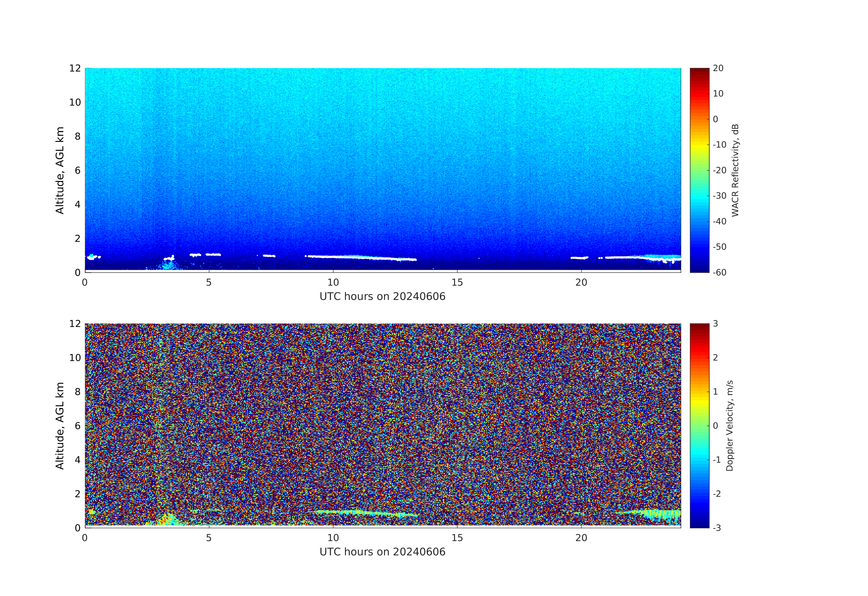Click the -60 label at reflectivity colorbar bottom

coord(719,272)
